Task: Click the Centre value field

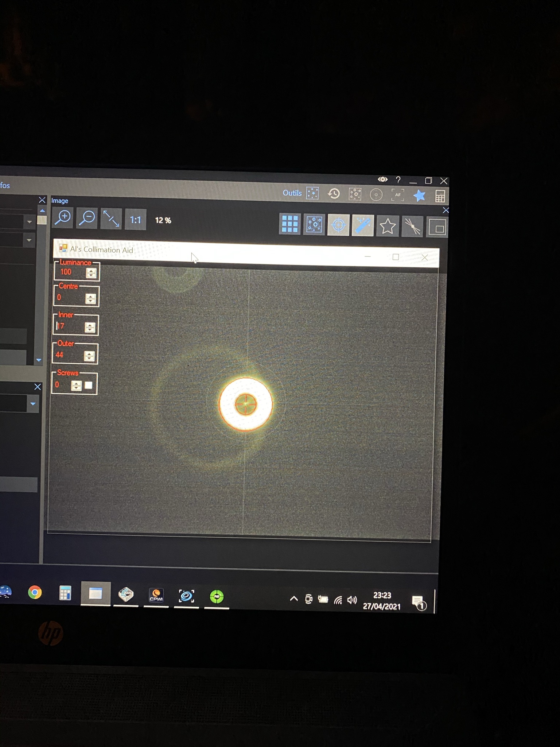Action: pyautogui.click(x=69, y=298)
